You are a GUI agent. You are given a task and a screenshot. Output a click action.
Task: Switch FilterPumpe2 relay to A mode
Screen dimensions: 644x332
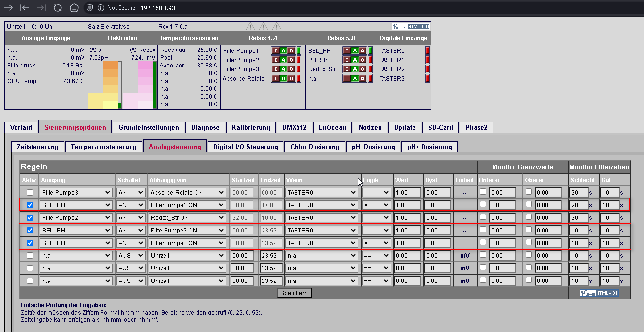tap(283, 60)
